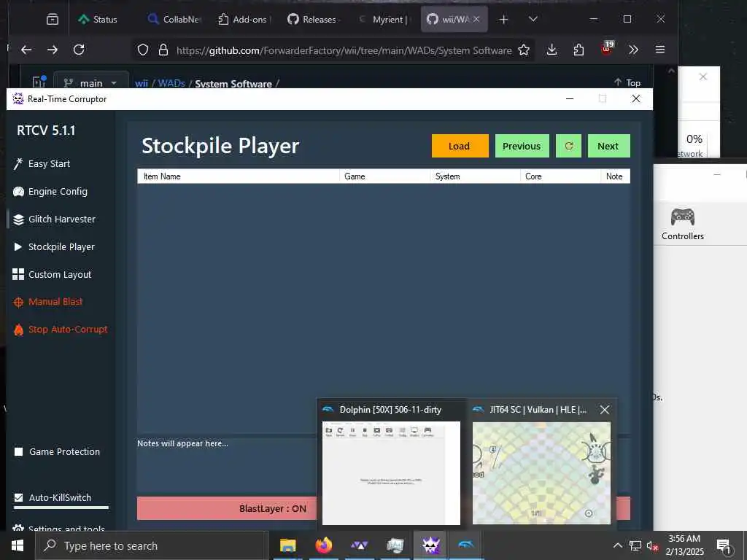Open the notification center icon

pos(724,546)
